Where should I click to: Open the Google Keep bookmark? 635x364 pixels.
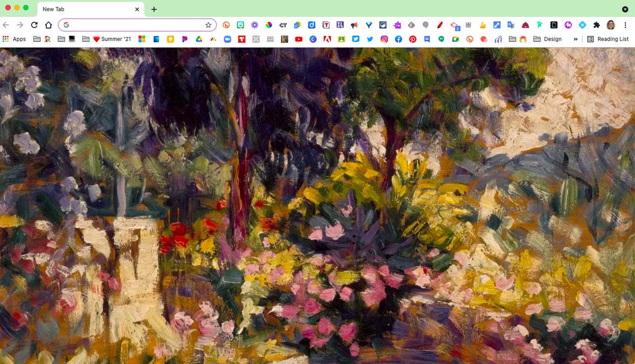170,39
